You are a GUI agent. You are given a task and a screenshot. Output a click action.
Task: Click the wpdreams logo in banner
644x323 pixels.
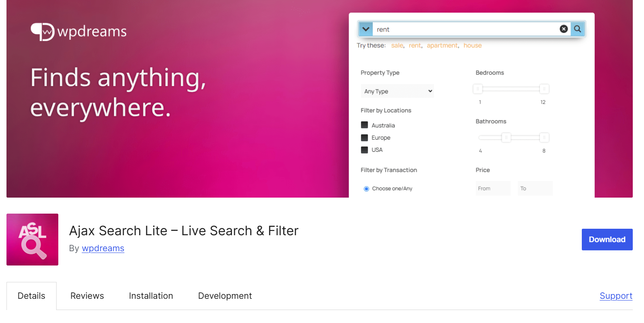79,32
